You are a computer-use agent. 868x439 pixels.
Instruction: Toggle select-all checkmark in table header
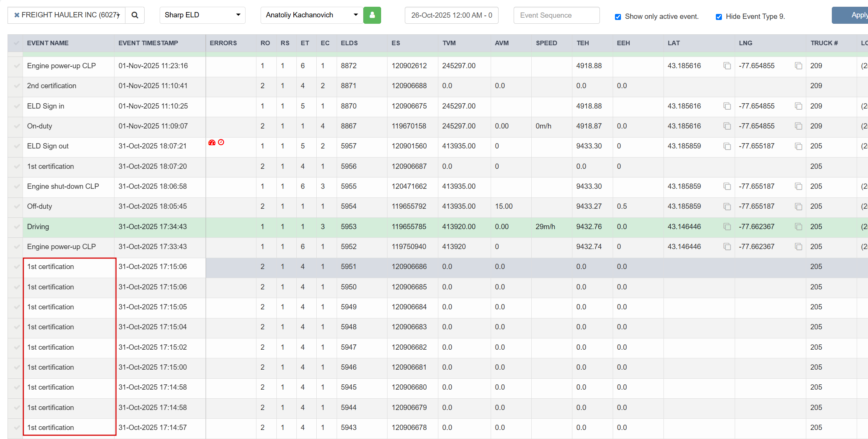pyautogui.click(x=16, y=43)
